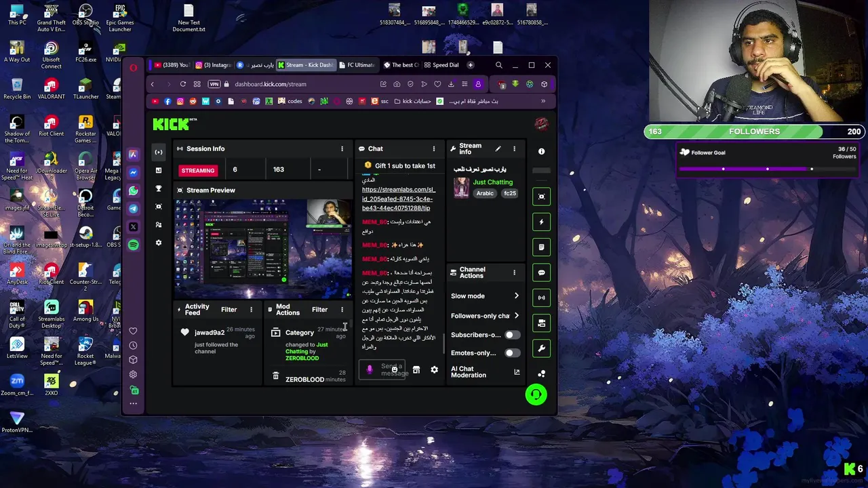Click the emoji icon in the chat input
The height and width of the screenshot is (488, 868).
point(394,369)
